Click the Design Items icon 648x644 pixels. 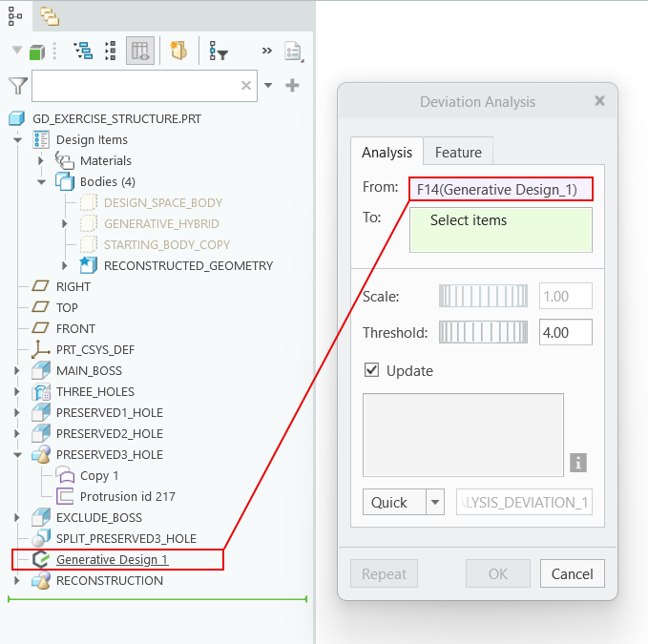pyautogui.click(x=41, y=139)
